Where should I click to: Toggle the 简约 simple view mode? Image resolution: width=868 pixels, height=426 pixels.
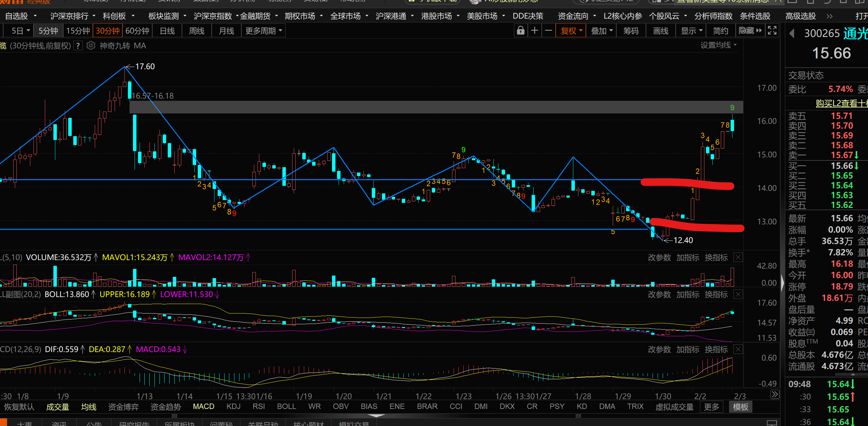point(720,31)
